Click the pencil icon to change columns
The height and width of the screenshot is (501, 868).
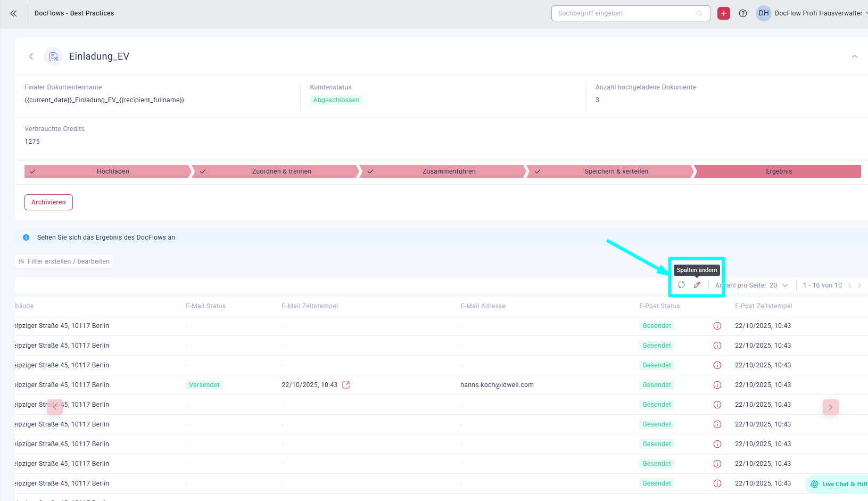point(697,285)
